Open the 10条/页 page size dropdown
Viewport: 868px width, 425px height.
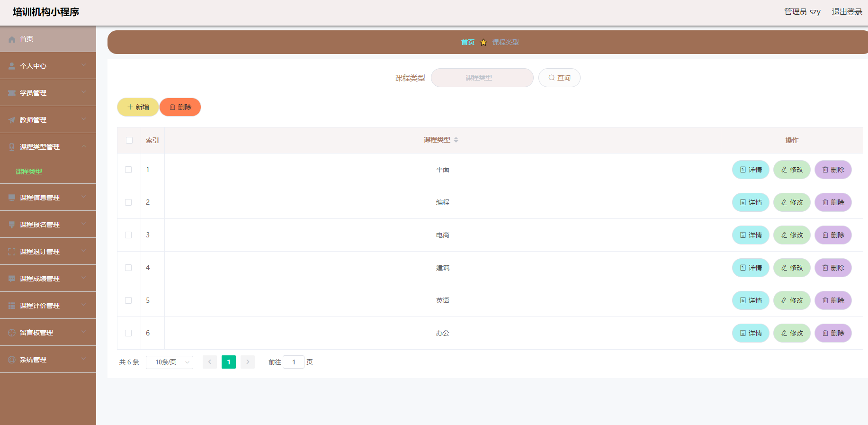click(169, 362)
